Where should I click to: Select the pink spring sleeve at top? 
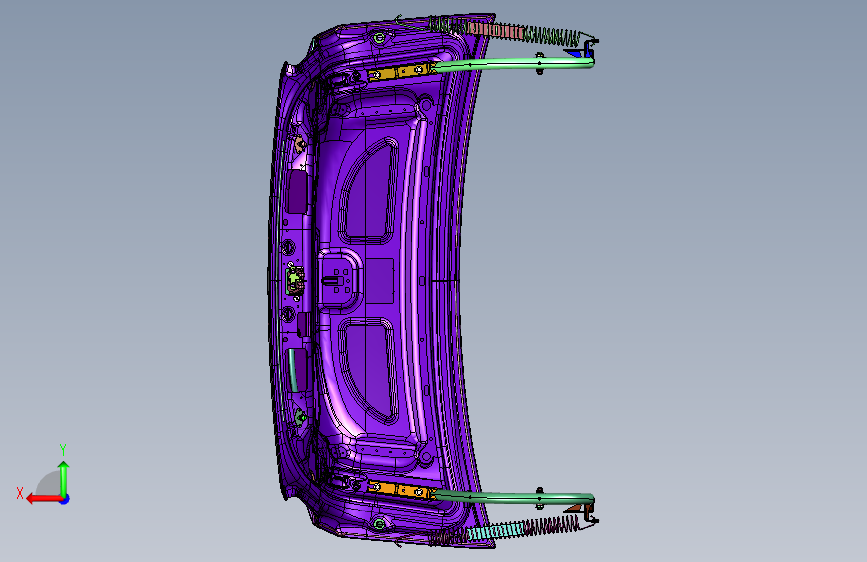click(495, 30)
